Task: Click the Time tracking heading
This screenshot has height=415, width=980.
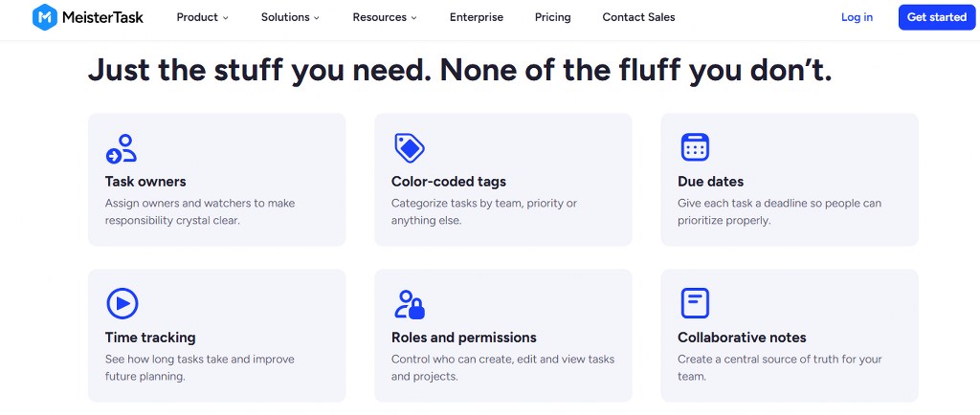Action: pos(150,338)
